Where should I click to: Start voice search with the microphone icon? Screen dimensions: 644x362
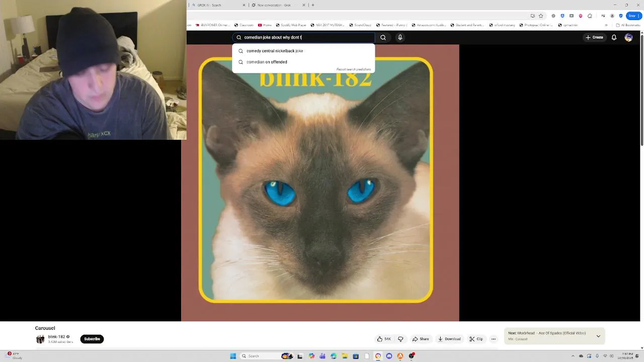(400, 37)
